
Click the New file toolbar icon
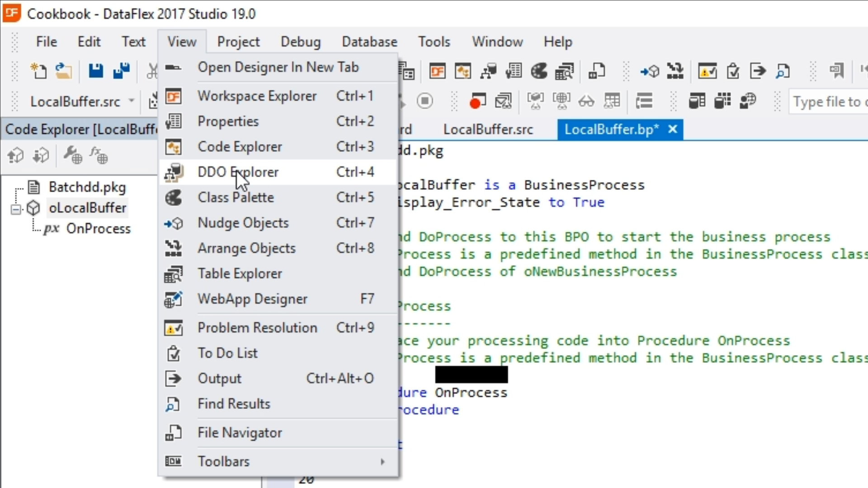pos(38,71)
